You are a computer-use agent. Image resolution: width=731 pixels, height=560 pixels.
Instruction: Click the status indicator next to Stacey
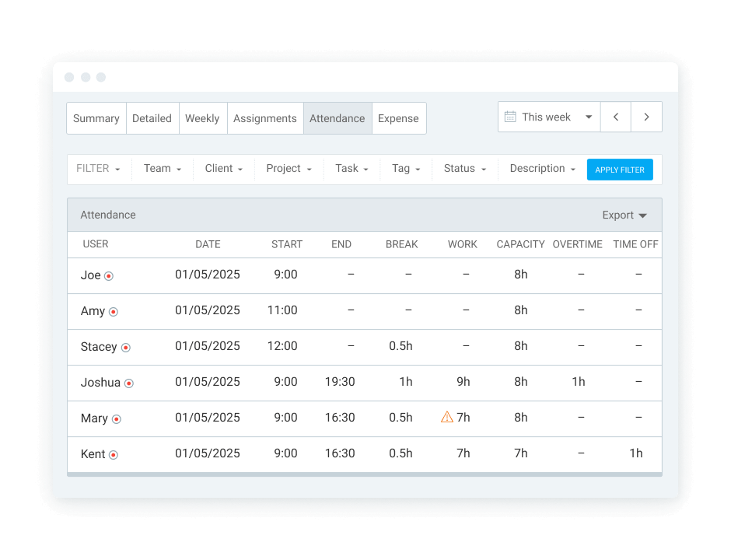click(x=125, y=348)
